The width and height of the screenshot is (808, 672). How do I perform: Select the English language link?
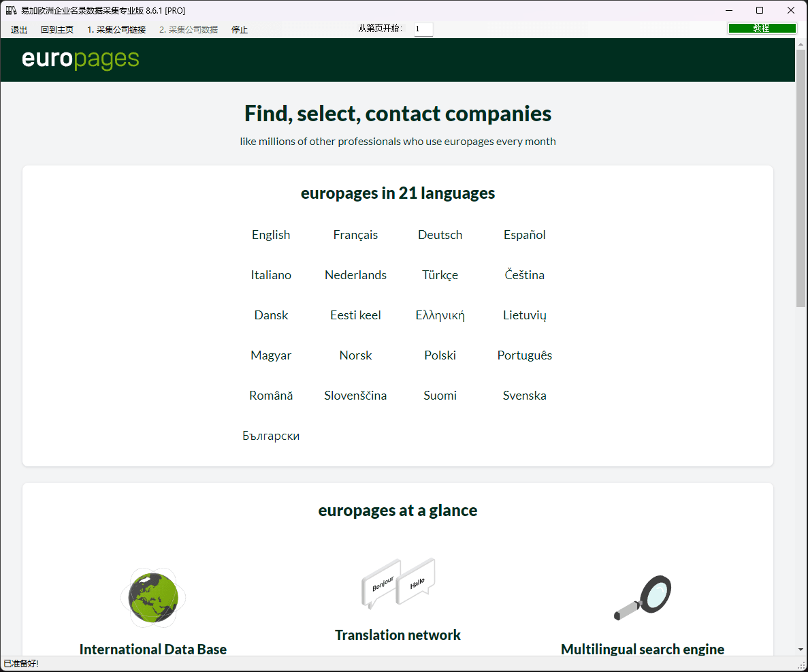pos(271,235)
